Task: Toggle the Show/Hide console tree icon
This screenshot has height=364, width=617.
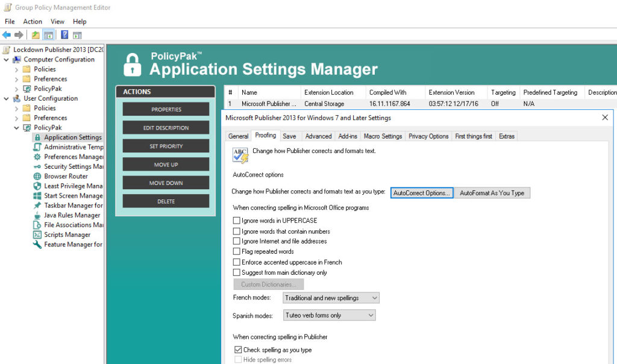Action: click(x=48, y=35)
